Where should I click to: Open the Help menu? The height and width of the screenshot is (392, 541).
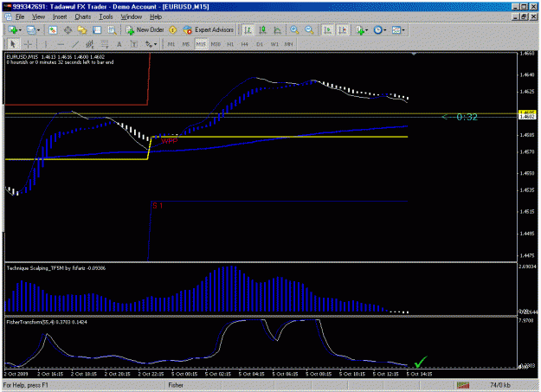pos(156,17)
